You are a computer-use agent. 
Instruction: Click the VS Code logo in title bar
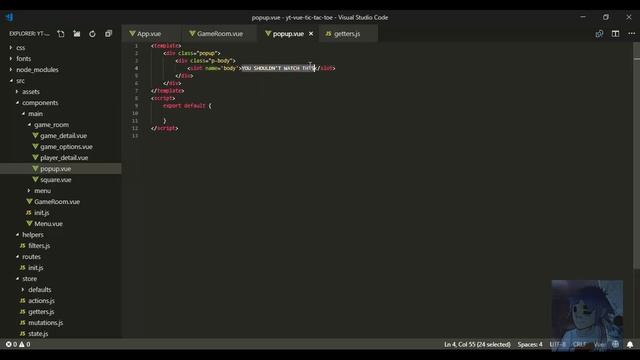coord(10,17)
